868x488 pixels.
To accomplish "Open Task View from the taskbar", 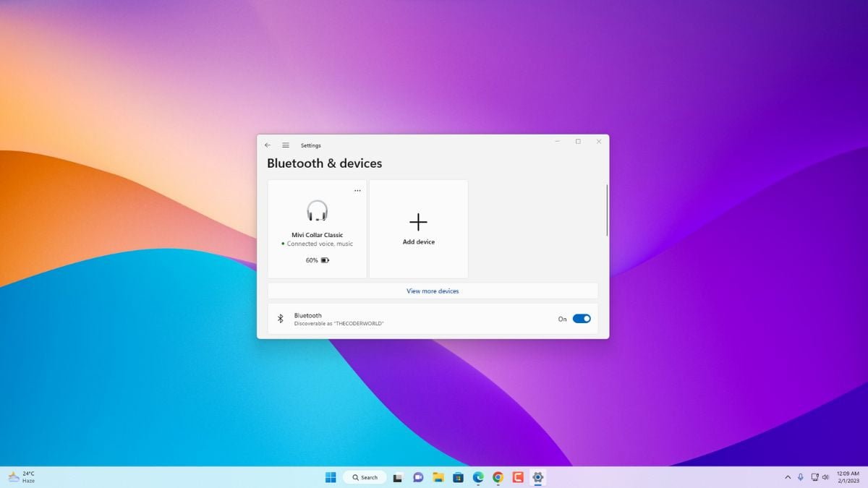I will point(399,477).
